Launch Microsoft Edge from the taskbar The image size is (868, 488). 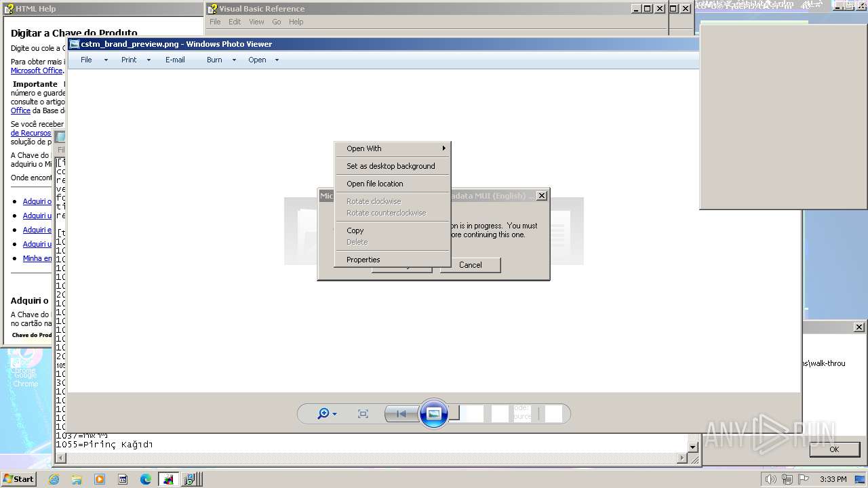[x=146, y=479]
